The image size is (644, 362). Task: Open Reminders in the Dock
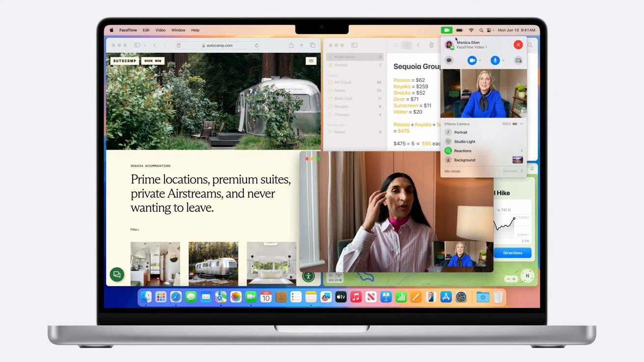[296, 297]
